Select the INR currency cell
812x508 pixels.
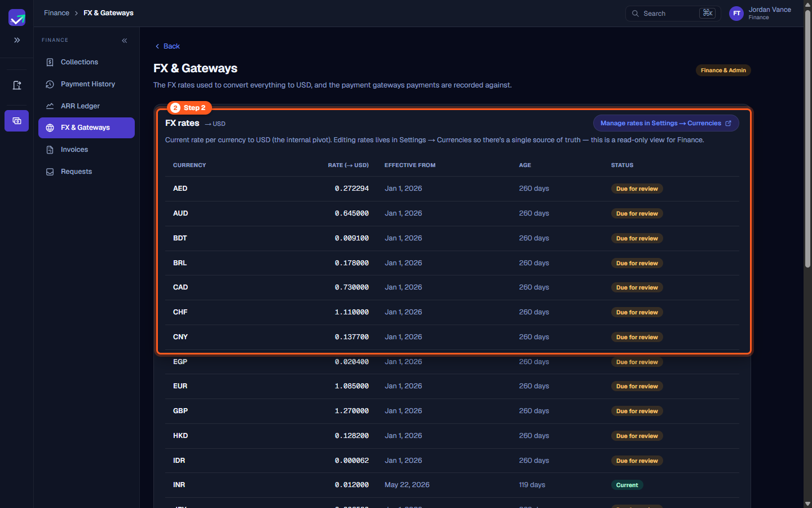(x=179, y=485)
